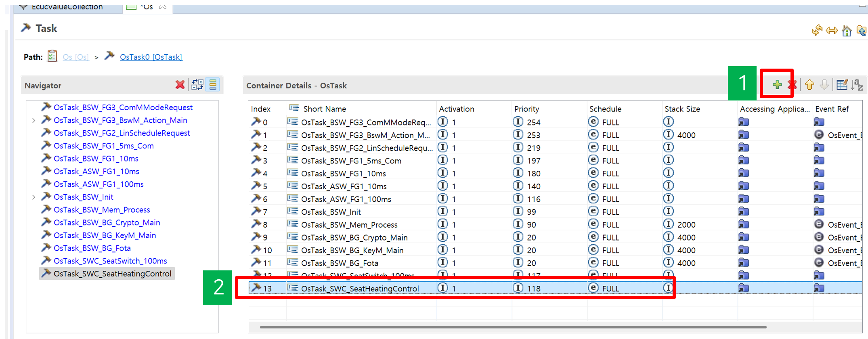Open the Os tab

(x=146, y=7)
